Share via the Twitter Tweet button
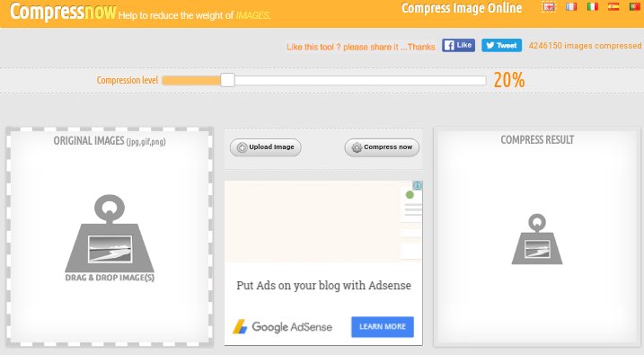Image resolution: width=644 pixels, height=355 pixels. click(501, 45)
